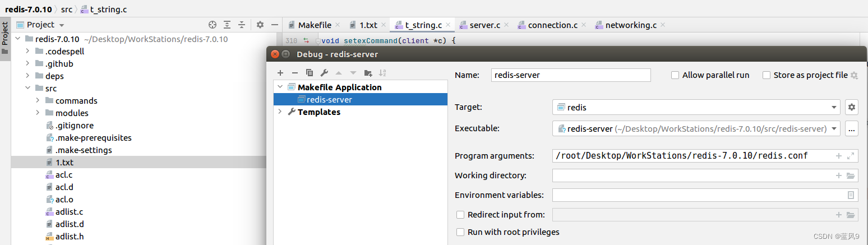The width and height of the screenshot is (868, 245).
Task: Move configuration up arrow
Action: 338,73
